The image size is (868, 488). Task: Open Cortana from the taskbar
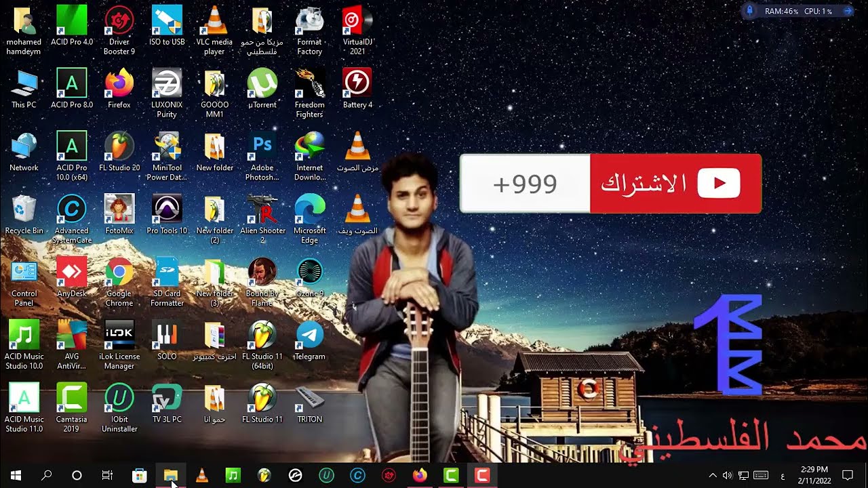coord(77,476)
